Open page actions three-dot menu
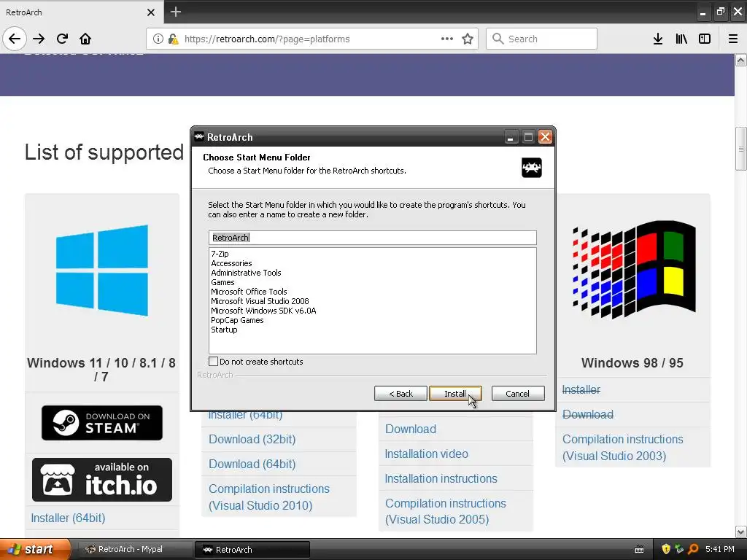Image resolution: width=747 pixels, height=560 pixels. click(x=447, y=39)
